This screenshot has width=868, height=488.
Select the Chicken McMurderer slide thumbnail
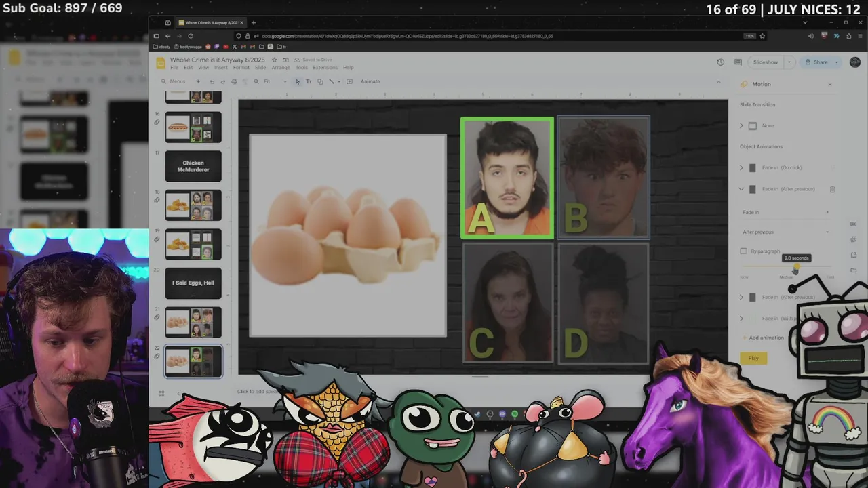pos(193,166)
